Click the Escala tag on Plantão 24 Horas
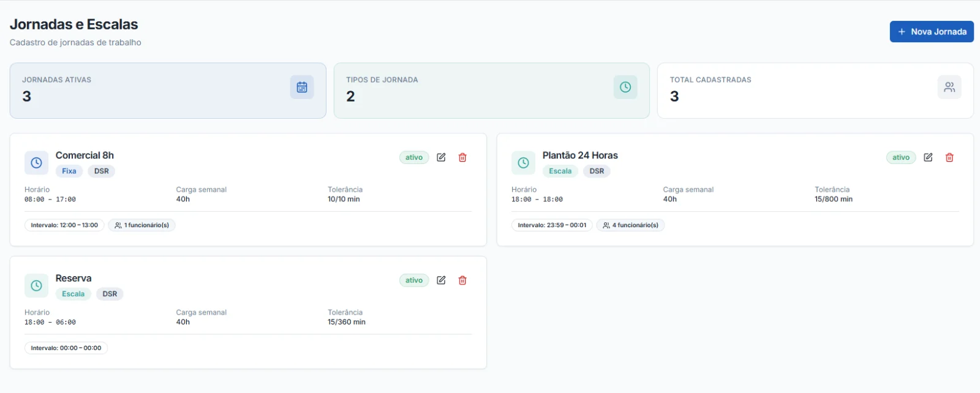The width and height of the screenshot is (980, 393). click(560, 171)
